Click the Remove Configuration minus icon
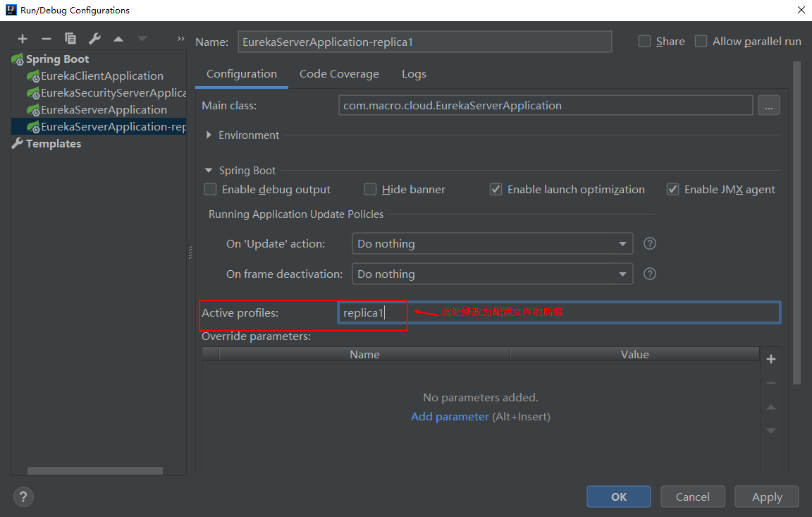 [47, 39]
